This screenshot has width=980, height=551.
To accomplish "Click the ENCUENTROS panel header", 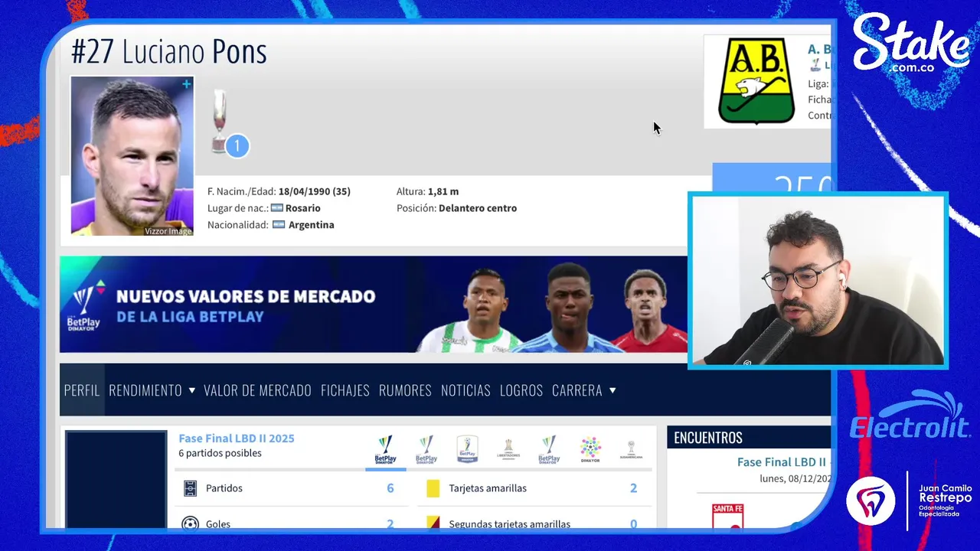I will click(749, 438).
